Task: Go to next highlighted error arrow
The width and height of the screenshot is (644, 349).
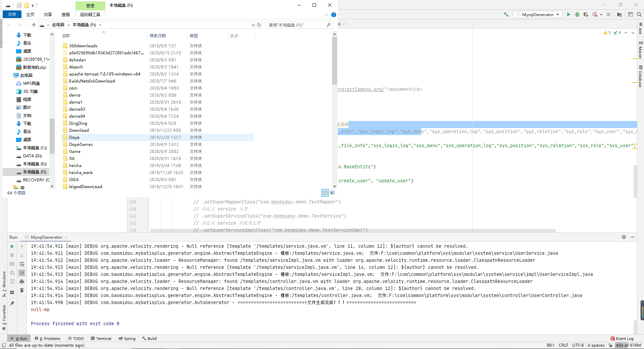Action: (x=633, y=33)
